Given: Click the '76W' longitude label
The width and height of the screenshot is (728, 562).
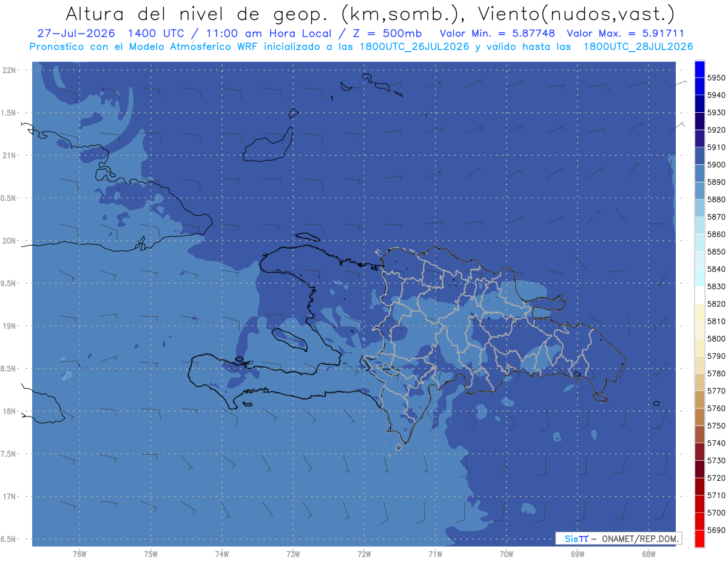Looking at the screenshot, I should [x=79, y=554].
